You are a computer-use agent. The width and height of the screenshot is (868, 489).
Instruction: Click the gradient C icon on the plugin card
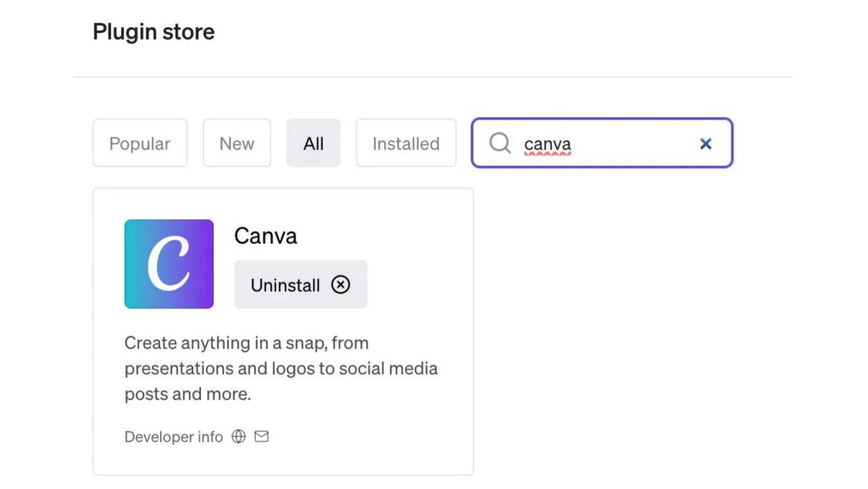click(169, 264)
